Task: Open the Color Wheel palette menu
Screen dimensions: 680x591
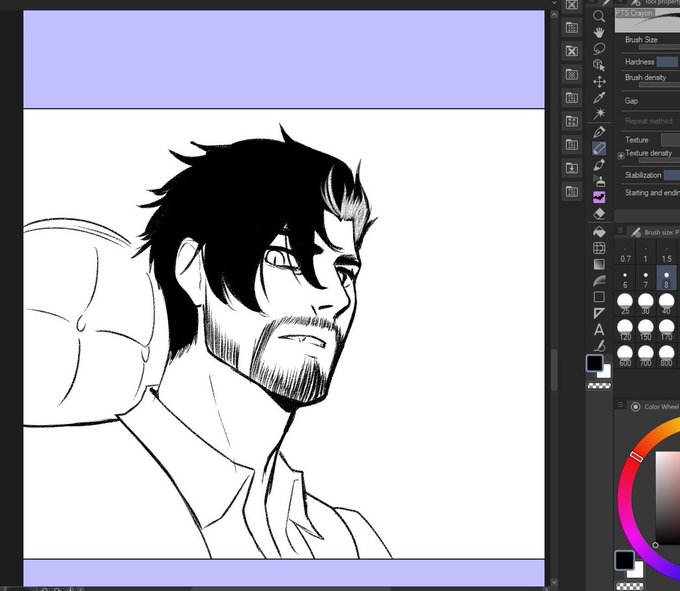Action: tap(620, 405)
